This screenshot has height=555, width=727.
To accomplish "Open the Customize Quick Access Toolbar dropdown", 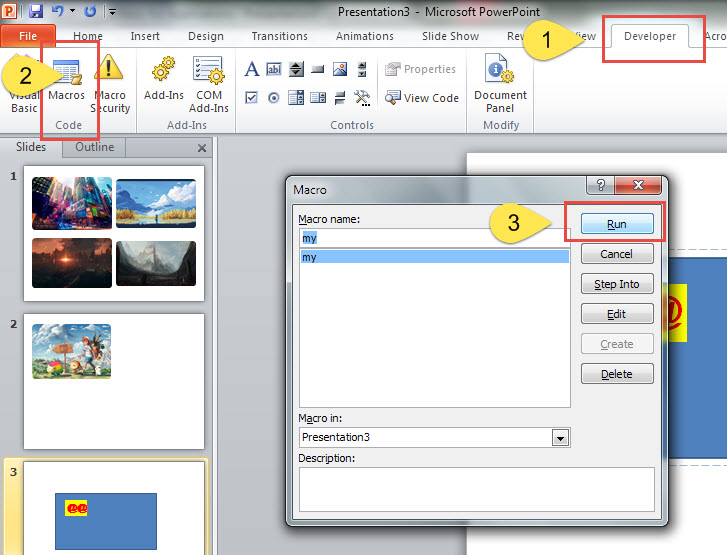I will (112, 12).
